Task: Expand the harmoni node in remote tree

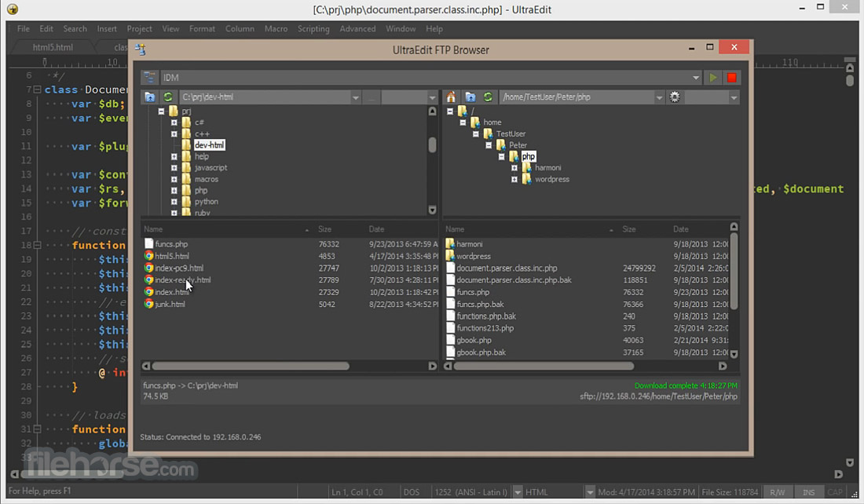Action: click(x=514, y=167)
